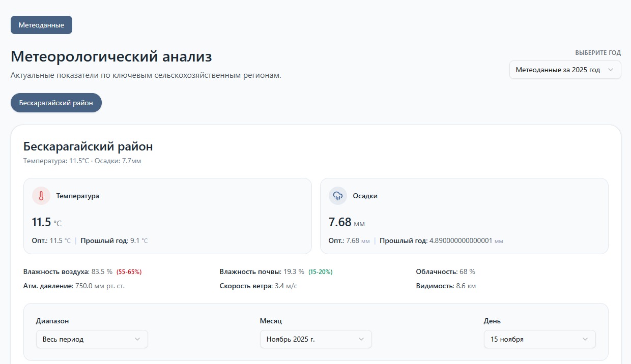Open the year dropdown Метеоданные за 2025 год
The width and height of the screenshot is (631, 364).
point(565,70)
